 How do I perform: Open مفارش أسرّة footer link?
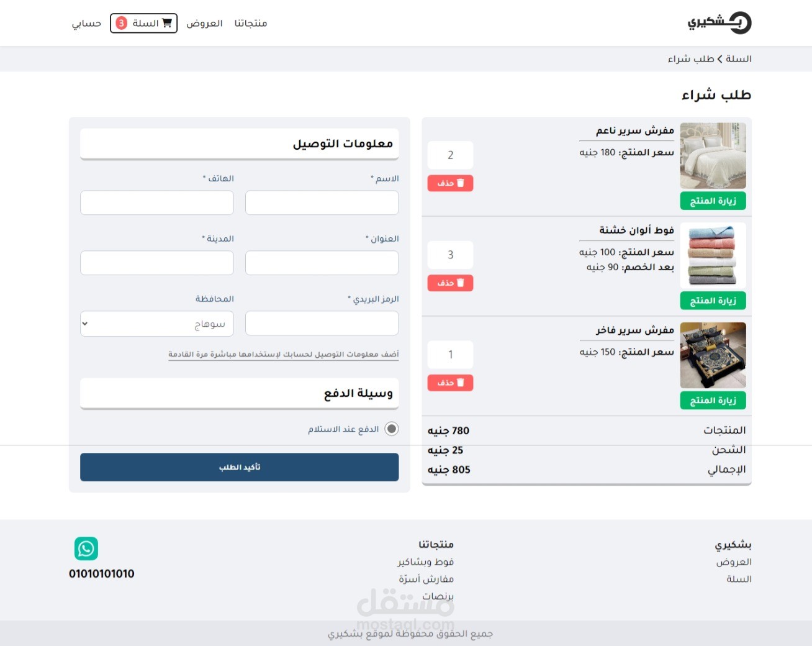(x=426, y=579)
